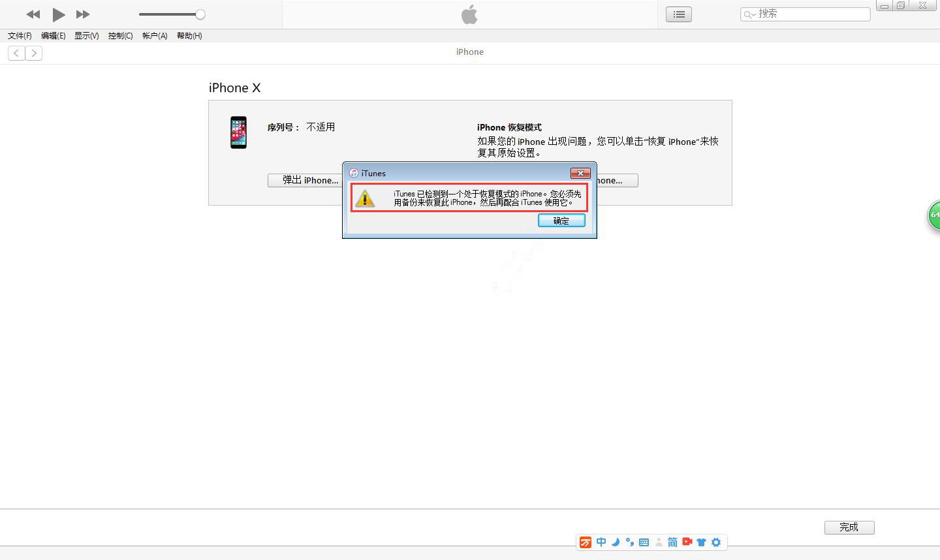940x560 pixels.
Task: Click the green floating 64 bubble
Action: pos(934,215)
